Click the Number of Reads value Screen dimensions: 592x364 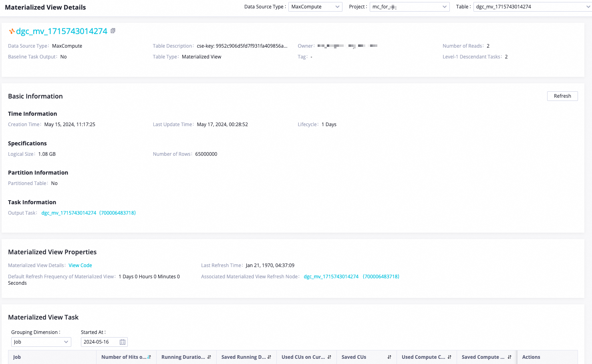[488, 46]
